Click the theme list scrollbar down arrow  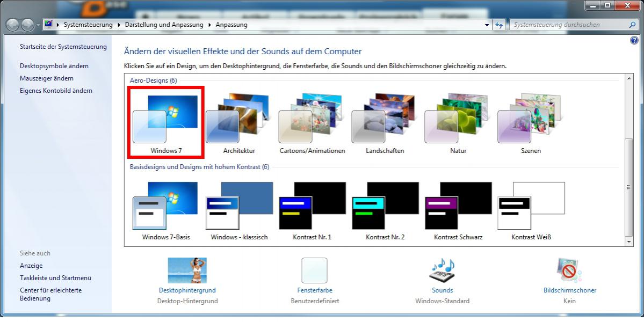tap(629, 242)
